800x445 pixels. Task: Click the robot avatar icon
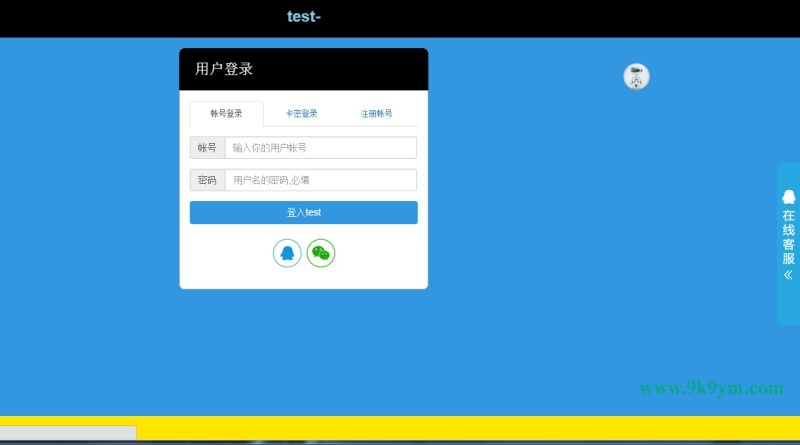(x=636, y=76)
